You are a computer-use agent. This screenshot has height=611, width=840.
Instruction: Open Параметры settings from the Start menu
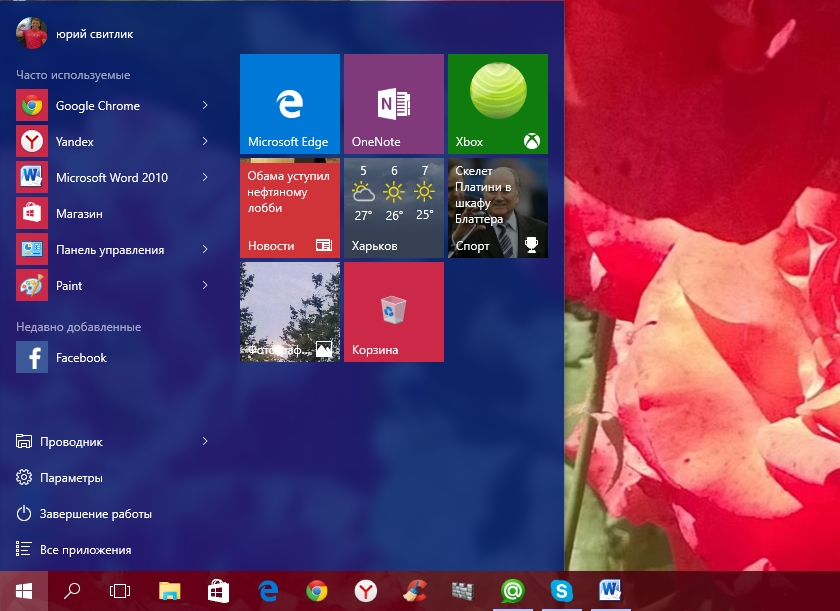tap(70, 478)
